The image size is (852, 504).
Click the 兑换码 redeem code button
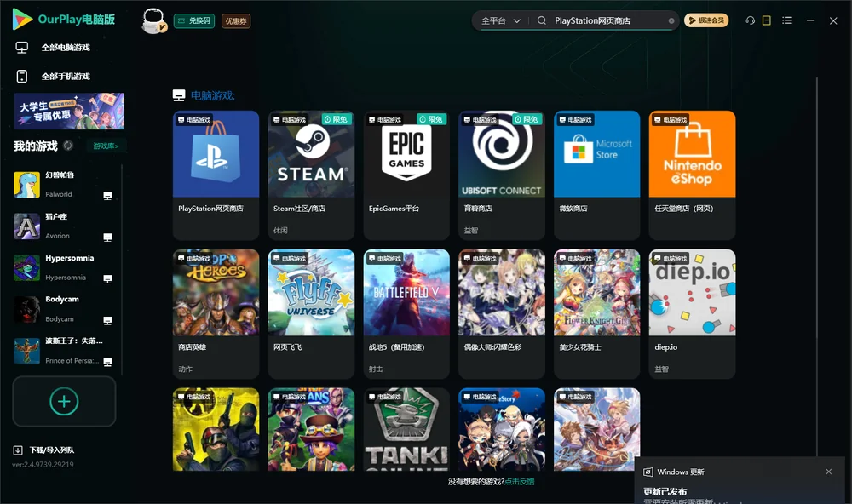(194, 21)
